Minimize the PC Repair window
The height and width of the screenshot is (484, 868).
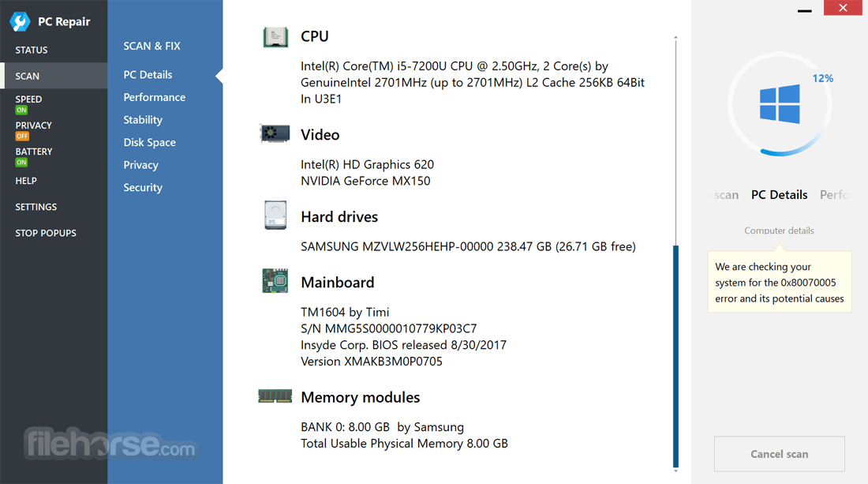[x=804, y=9]
